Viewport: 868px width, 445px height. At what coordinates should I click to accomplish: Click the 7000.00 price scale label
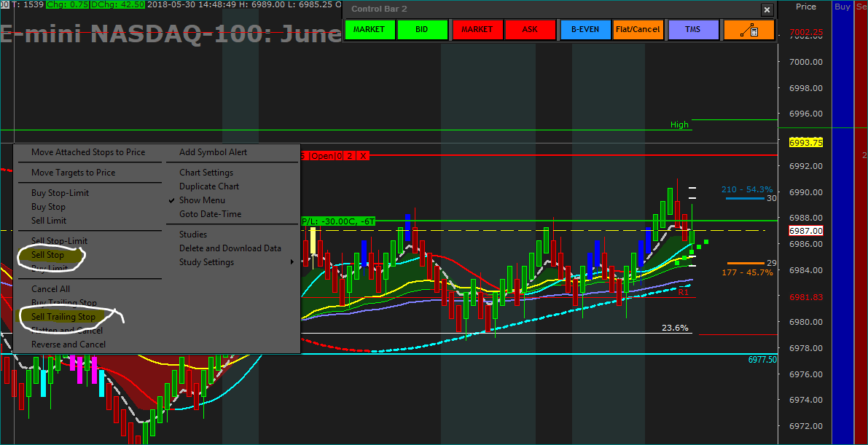click(x=805, y=62)
